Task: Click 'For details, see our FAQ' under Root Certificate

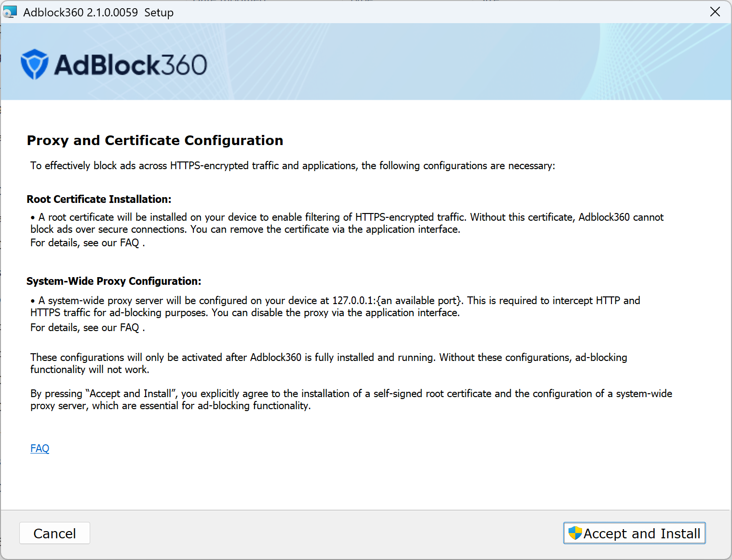Action: coord(87,243)
